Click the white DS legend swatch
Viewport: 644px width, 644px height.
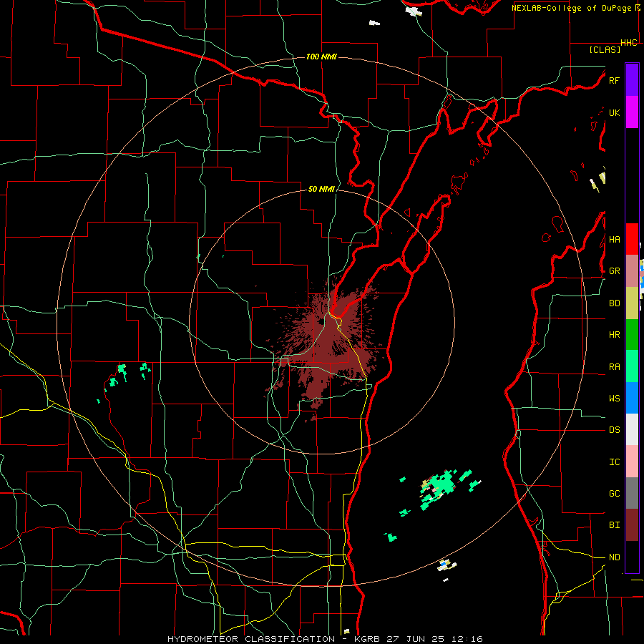pyautogui.click(x=632, y=429)
